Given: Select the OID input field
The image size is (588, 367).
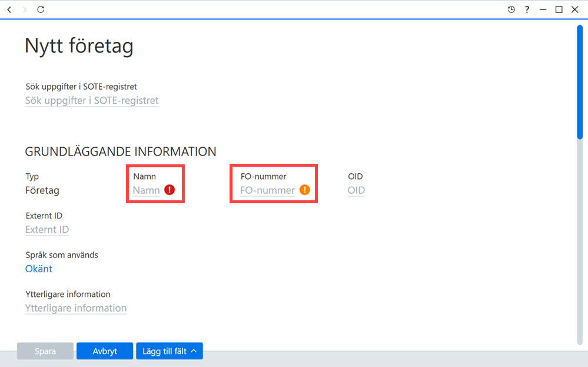Looking at the screenshot, I should (356, 190).
